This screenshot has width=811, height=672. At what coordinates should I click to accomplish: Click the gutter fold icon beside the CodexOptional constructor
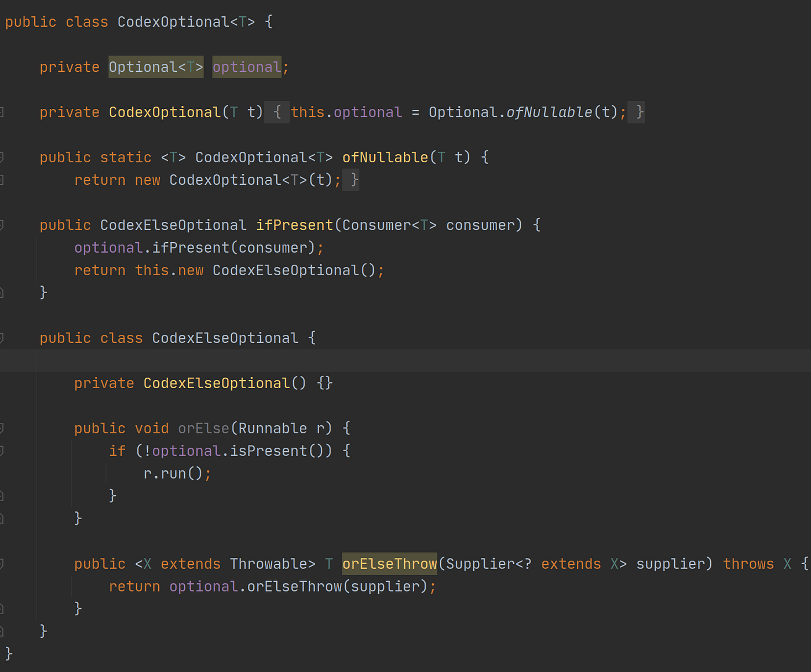coord(3,112)
